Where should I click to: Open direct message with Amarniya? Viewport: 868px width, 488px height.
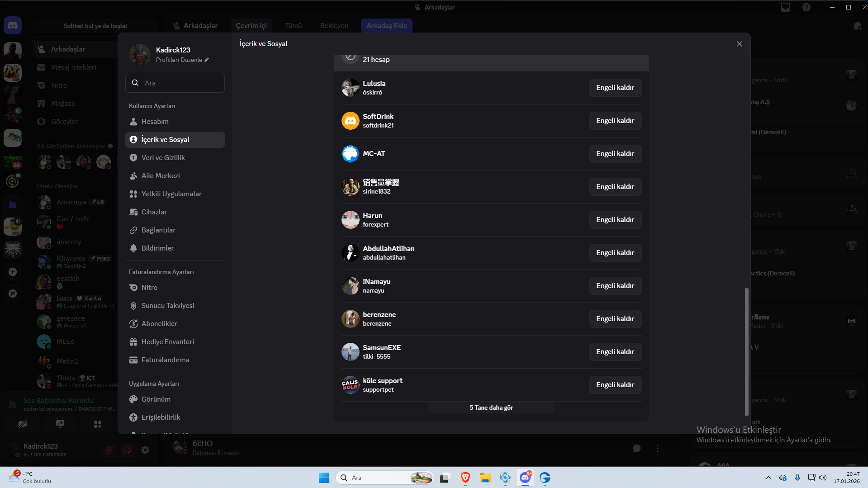(x=75, y=202)
